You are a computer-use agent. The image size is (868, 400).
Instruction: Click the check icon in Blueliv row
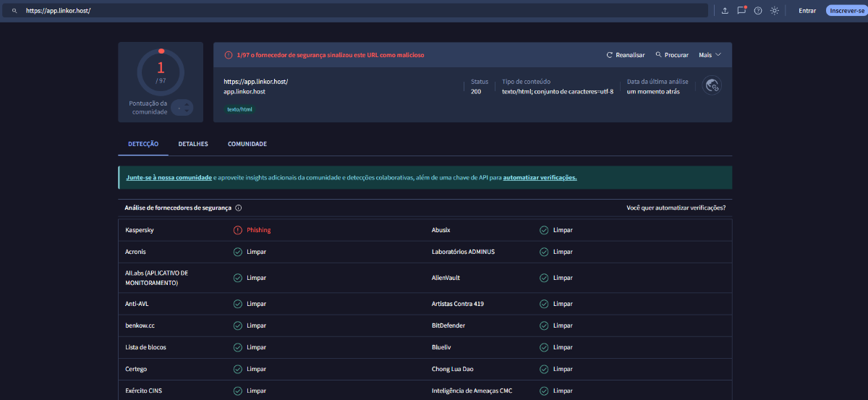[544, 347]
